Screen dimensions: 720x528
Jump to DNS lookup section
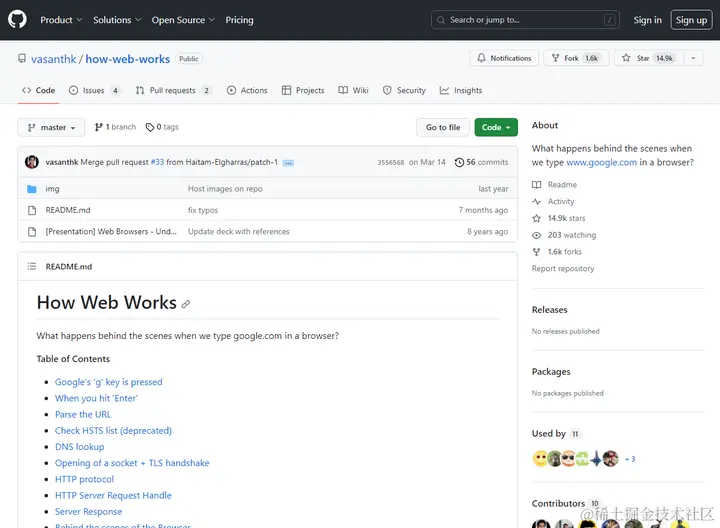point(79,447)
